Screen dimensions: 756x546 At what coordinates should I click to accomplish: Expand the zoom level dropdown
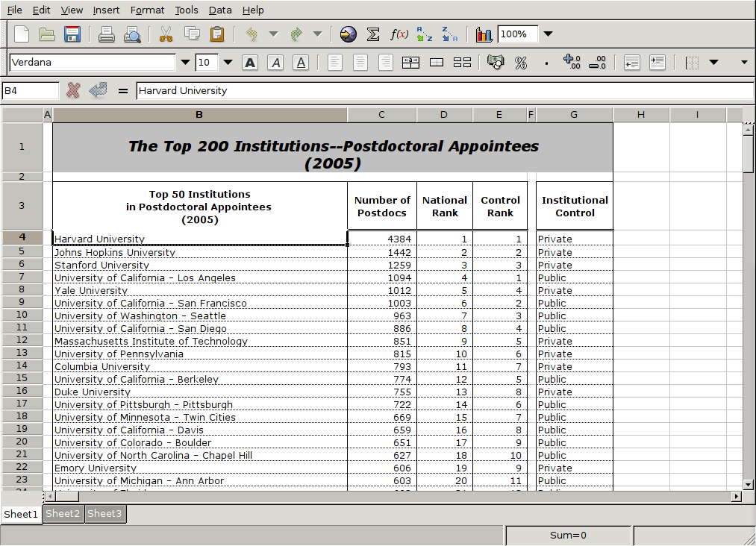[549, 34]
